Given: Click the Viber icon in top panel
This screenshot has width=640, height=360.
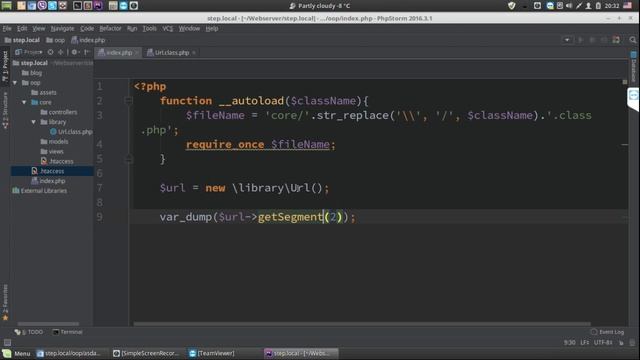Looking at the screenshot, I should (42, 6).
